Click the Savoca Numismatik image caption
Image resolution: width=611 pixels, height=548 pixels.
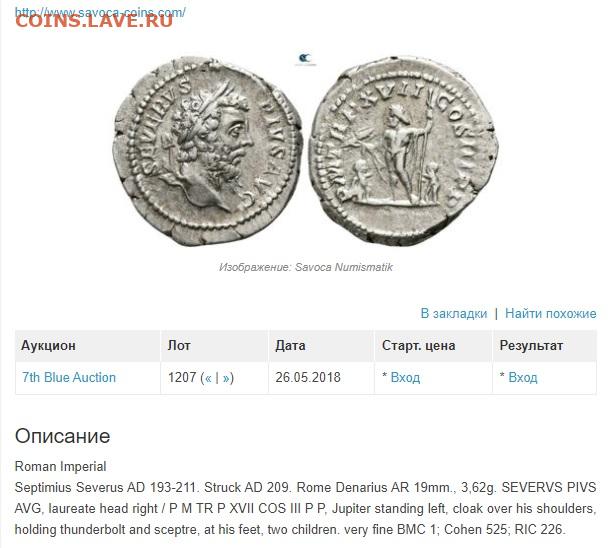[306, 267]
